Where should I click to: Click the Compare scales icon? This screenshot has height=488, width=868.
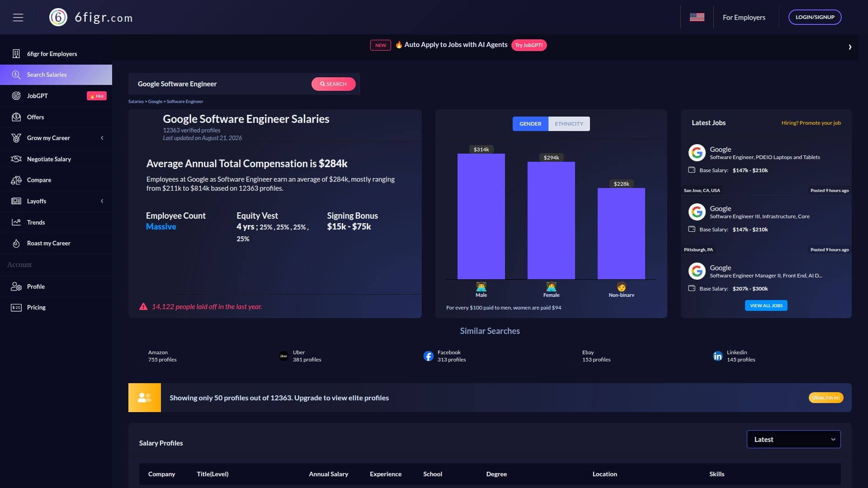tap(16, 180)
